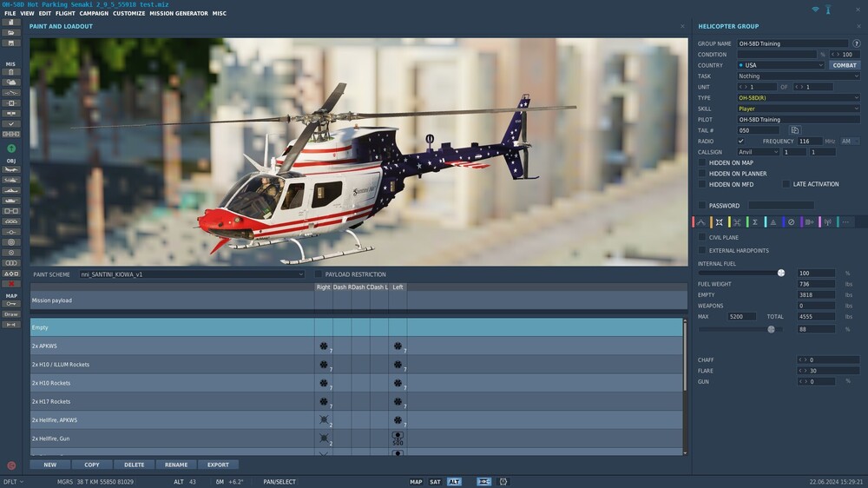868x488 pixels.
Task: Click the triggered actions tab with prohibition icon
Action: coord(791,222)
